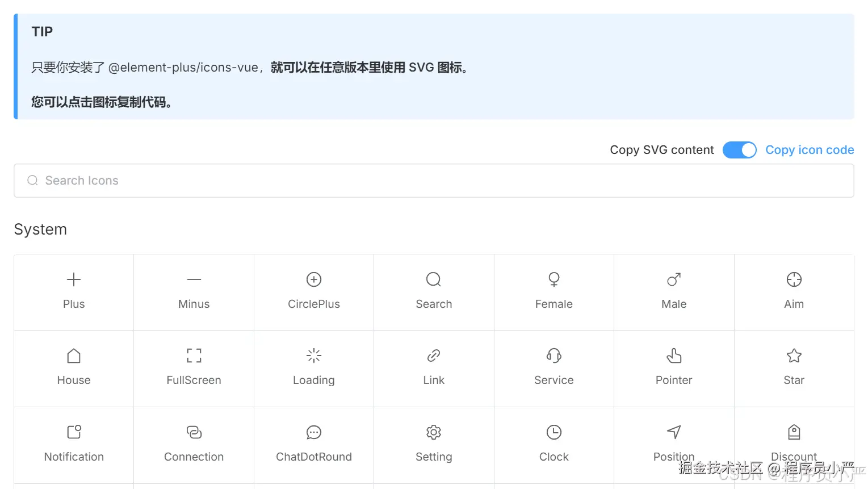868x489 pixels.
Task: Choose the Copy icon code option
Action: point(810,150)
